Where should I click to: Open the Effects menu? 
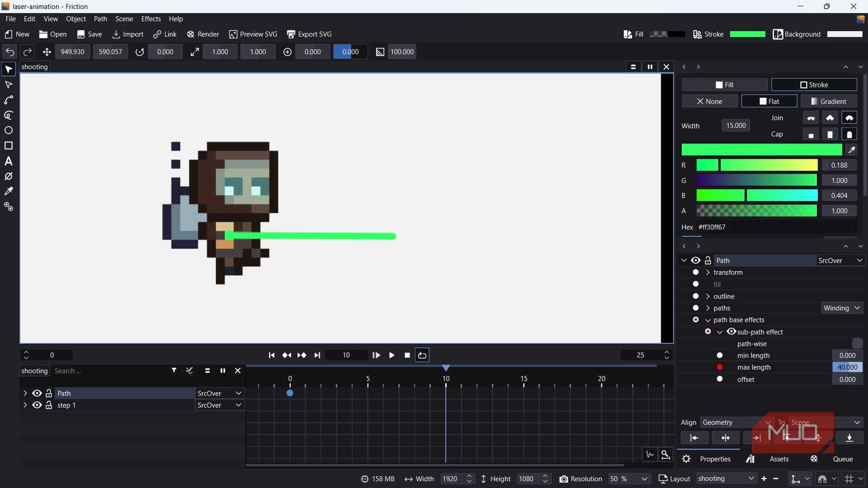(x=151, y=19)
